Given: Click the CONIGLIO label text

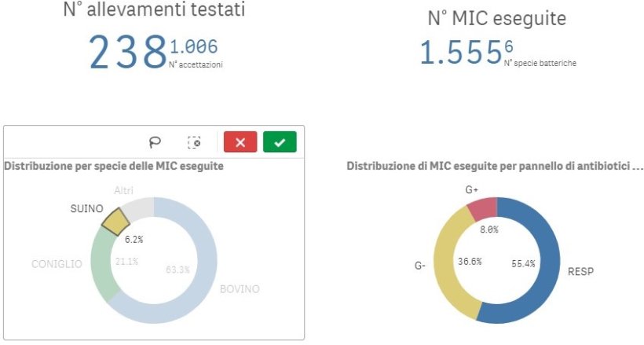Looking at the screenshot, I should (57, 264).
